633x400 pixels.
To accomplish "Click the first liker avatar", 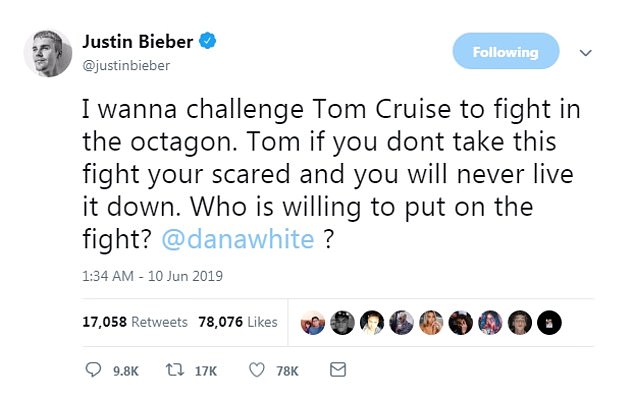I will point(312,322).
